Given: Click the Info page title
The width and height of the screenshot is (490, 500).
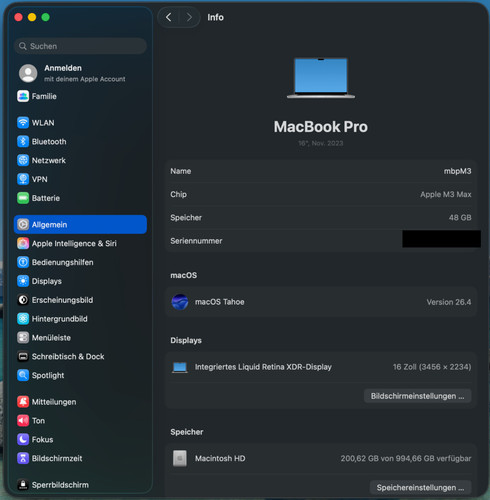Looking at the screenshot, I should click(215, 17).
